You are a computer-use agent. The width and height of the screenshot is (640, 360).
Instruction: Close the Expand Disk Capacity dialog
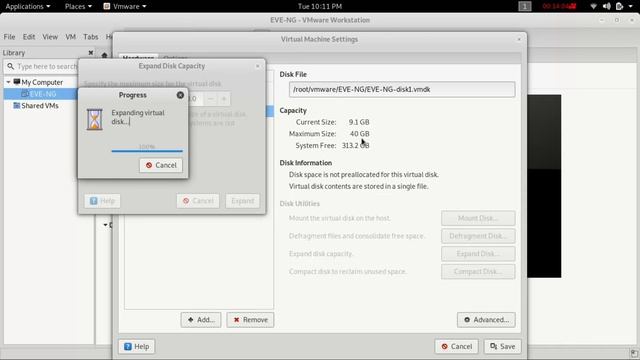(258, 66)
